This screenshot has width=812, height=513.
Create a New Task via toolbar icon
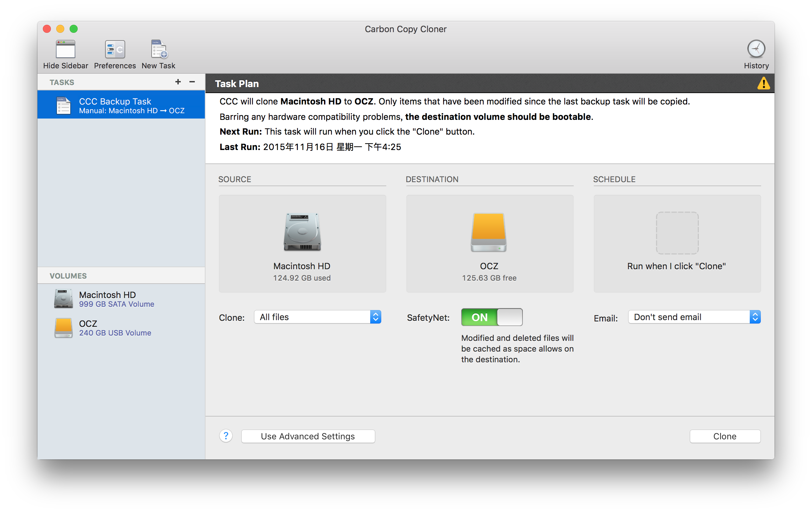[159, 50]
